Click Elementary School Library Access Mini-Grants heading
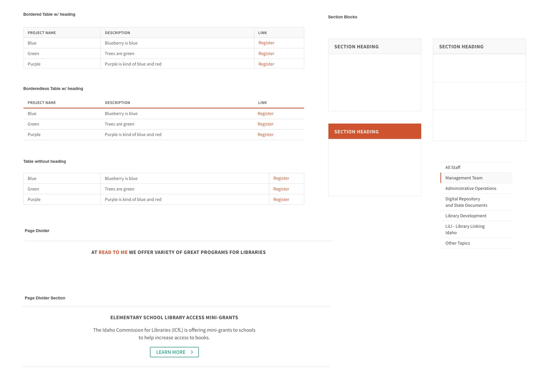 [174, 317]
